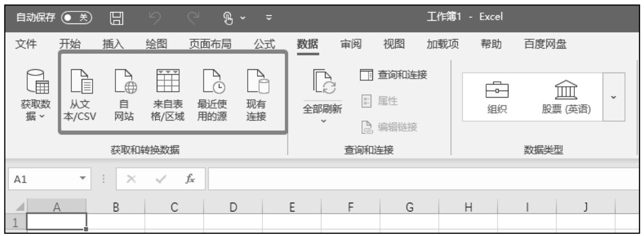644x236 pixels.
Task: Select column J header
Action: (x=586, y=207)
